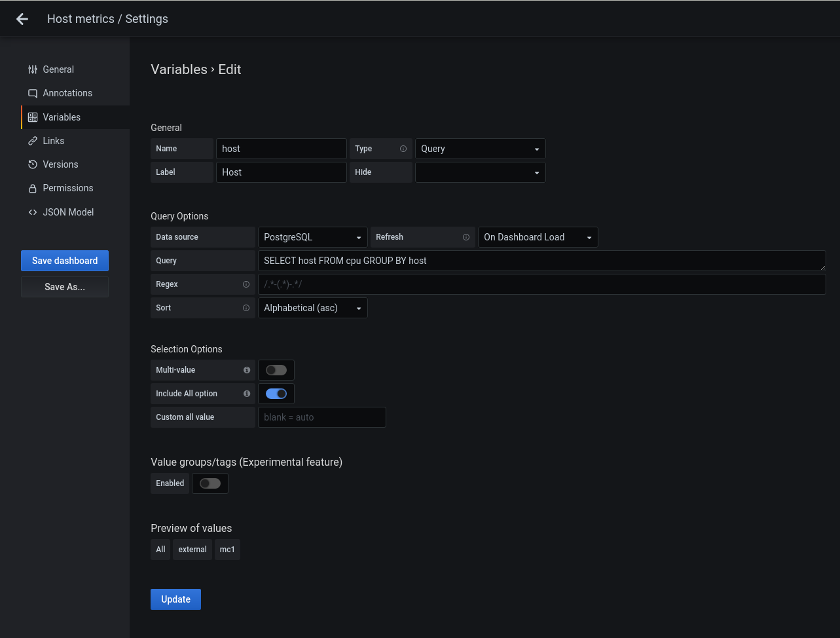
Task: Click the back arrow to leave Settings
Action: (x=22, y=18)
